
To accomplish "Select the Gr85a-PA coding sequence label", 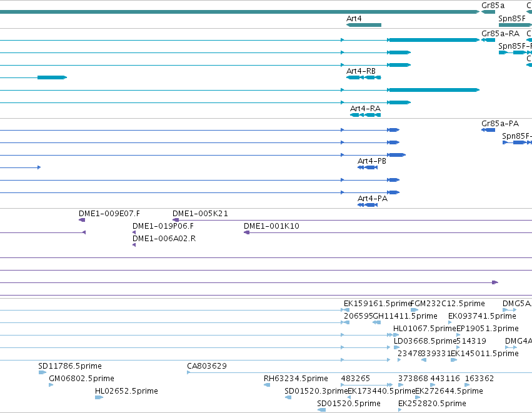I will [x=499, y=124].
